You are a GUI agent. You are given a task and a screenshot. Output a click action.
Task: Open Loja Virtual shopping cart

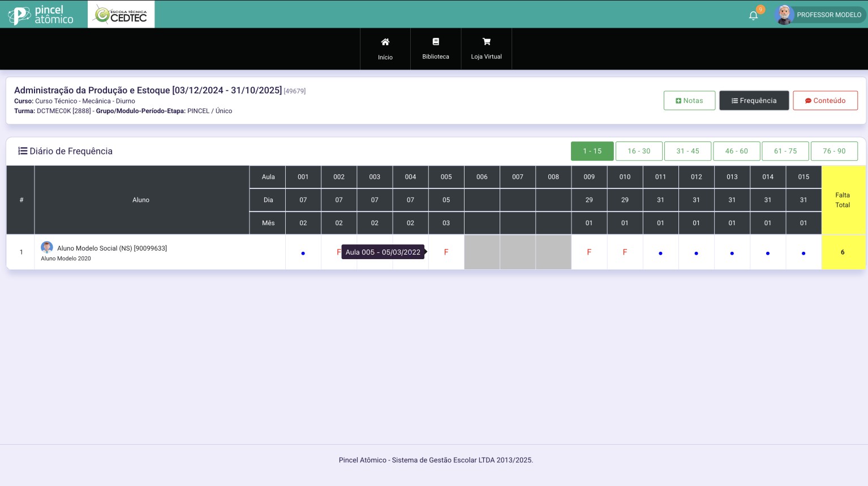[486, 42]
